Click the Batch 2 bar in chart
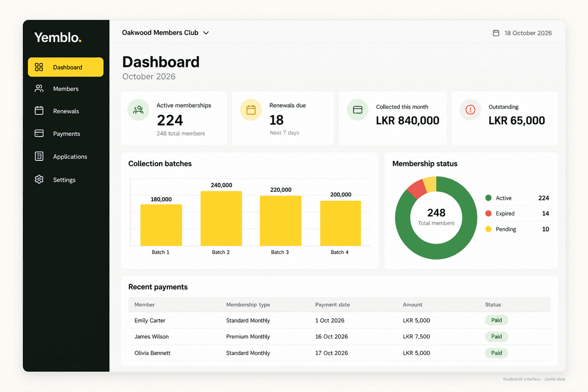The image size is (588, 392). [x=221, y=218]
